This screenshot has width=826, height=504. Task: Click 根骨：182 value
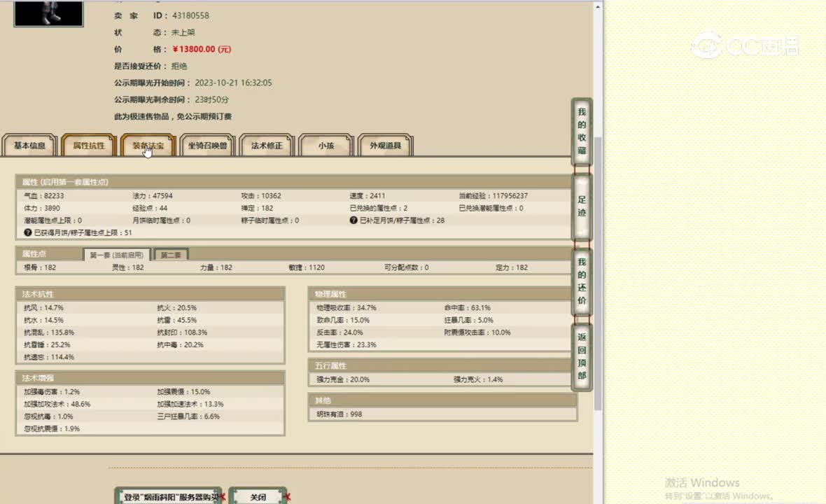pyautogui.click(x=39, y=267)
